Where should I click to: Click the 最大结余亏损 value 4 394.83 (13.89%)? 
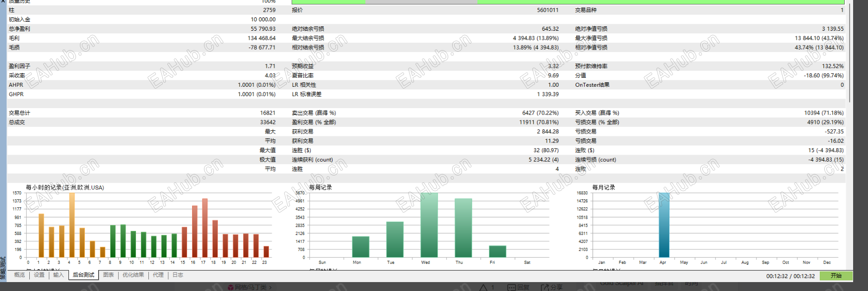[x=536, y=38]
